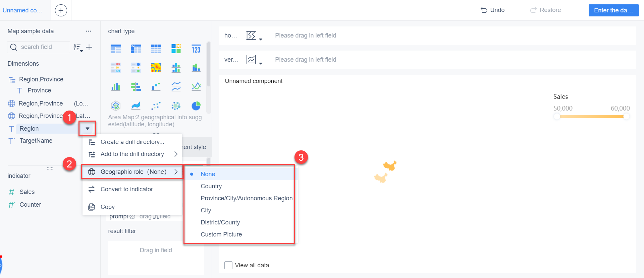Click the Undo button
The image size is (644, 278).
pos(493,10)
